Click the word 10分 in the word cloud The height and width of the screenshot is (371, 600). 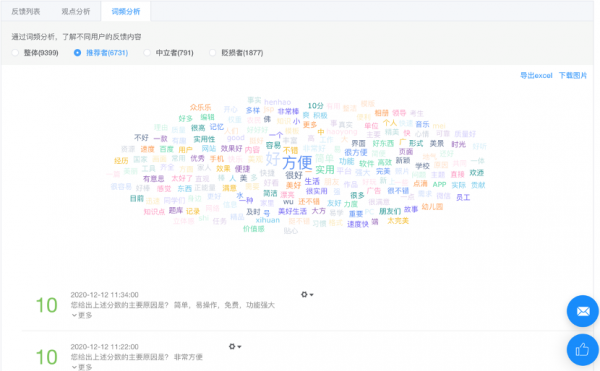pyautogui.click(x=316, y=106)
